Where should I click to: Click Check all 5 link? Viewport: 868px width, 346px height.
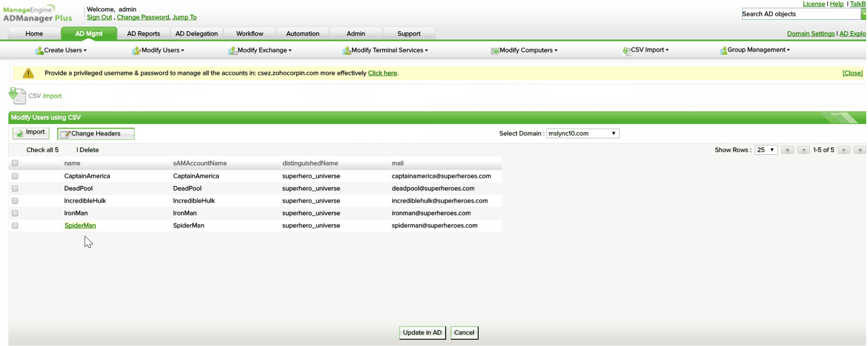pyautogui.click(x=42, y=150)
